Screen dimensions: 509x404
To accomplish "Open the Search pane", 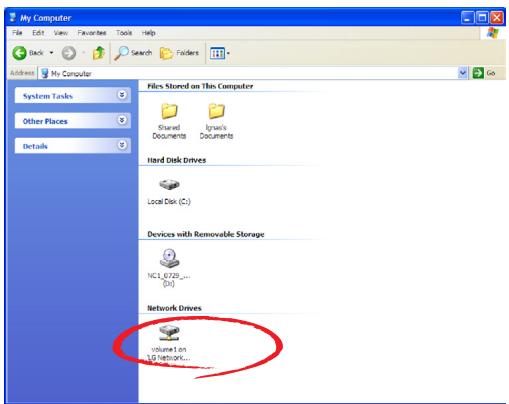I will pyautogui.click(x=133, y=53).
